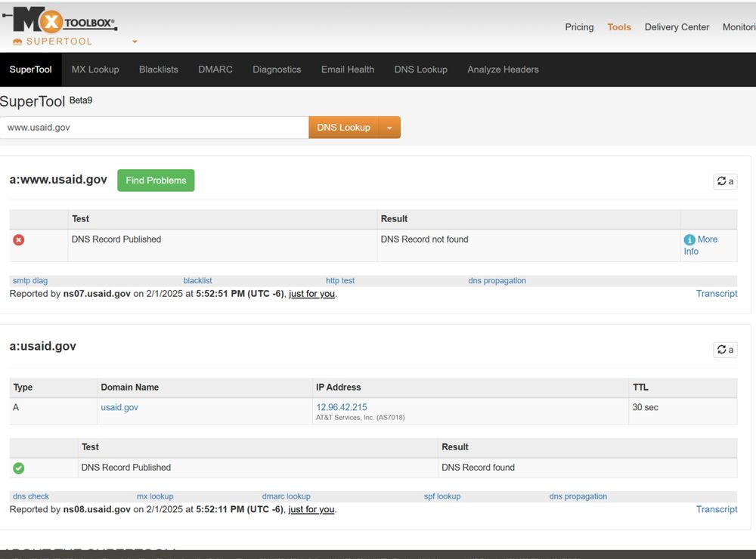Open the Delivery Center menu item
Viewport: 756px width, 559px height.
677,27
